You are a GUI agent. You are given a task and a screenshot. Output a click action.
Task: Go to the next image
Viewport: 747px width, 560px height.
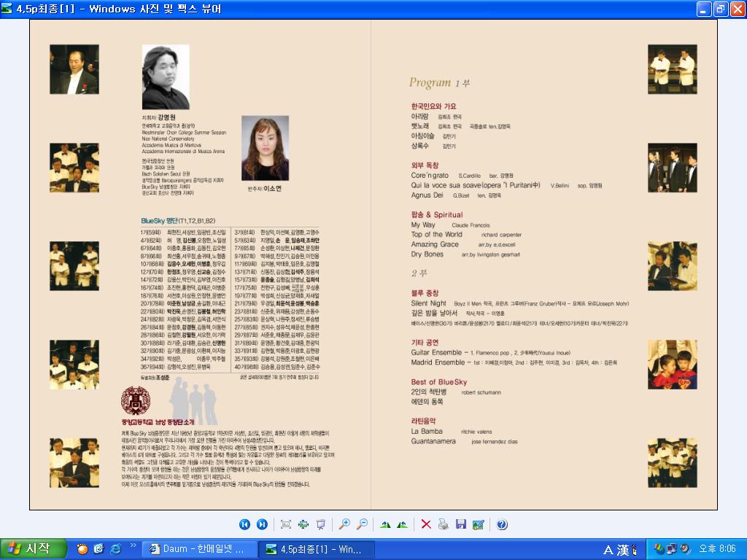(x=262, y=524)
